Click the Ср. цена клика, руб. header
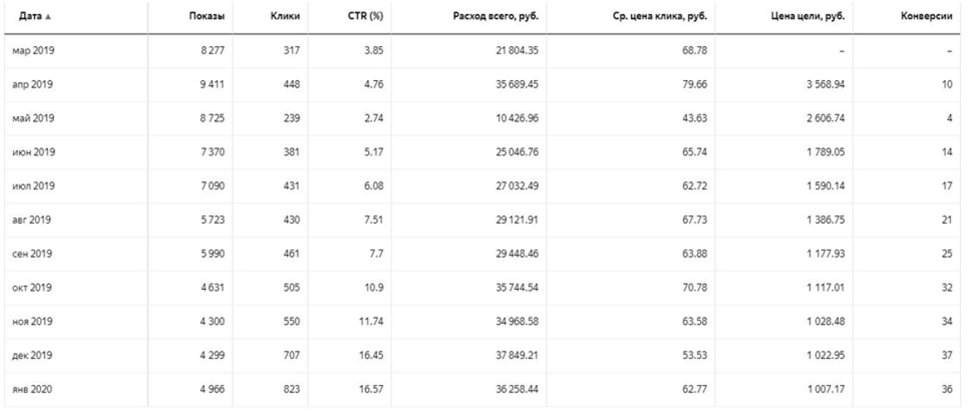 click(660, 16)
